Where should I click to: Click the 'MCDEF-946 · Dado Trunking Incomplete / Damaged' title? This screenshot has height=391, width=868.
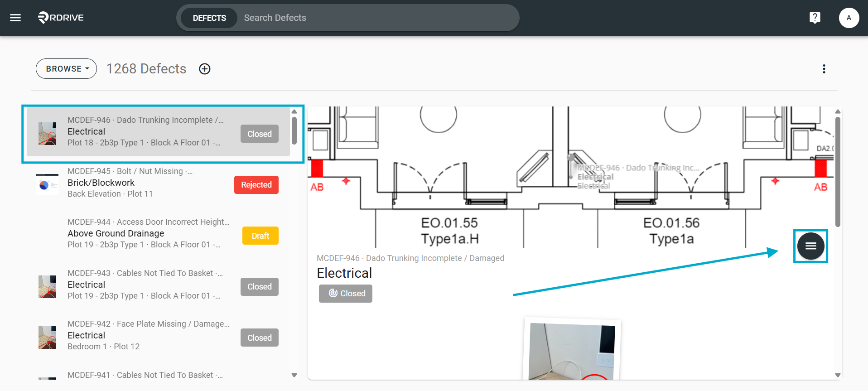[x=410, y=258]
